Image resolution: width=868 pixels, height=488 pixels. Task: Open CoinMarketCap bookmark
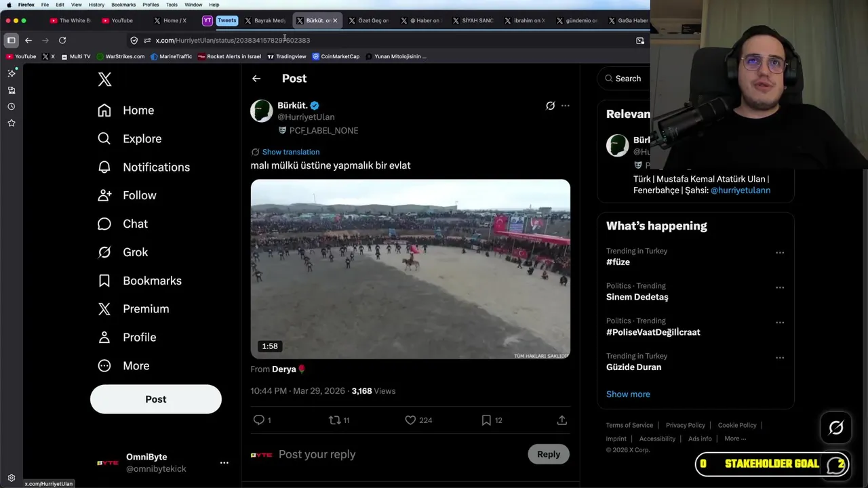pos(336,57)
